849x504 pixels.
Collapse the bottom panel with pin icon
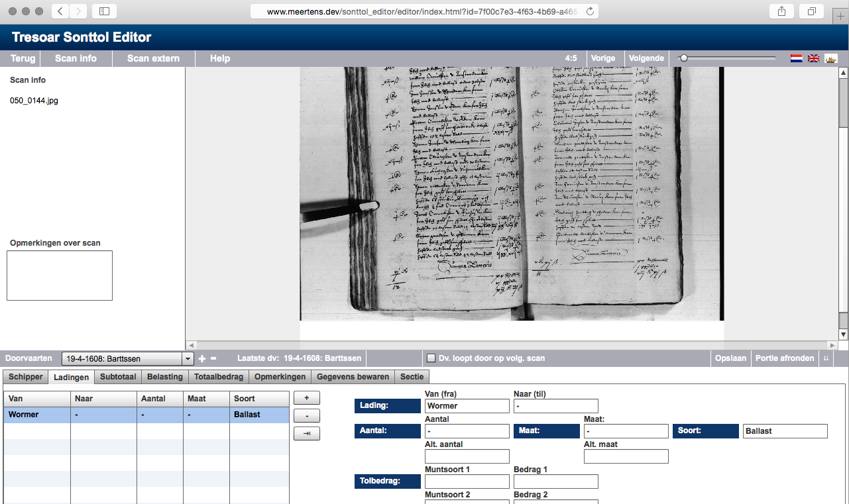(826, 358)
